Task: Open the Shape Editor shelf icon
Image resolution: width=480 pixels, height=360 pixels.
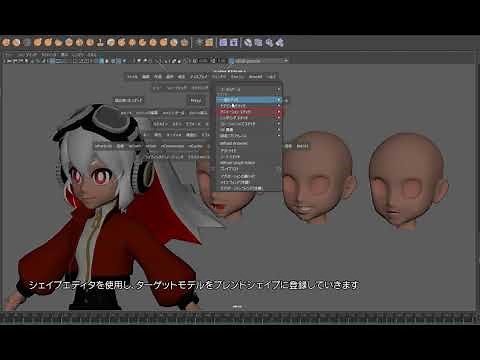Action: pos(223,43)
